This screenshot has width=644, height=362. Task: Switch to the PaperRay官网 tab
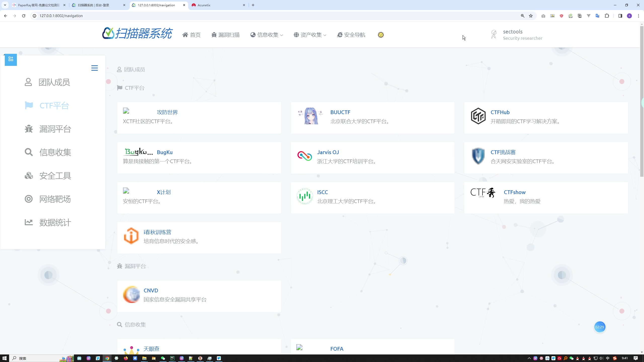coord(39,5)
